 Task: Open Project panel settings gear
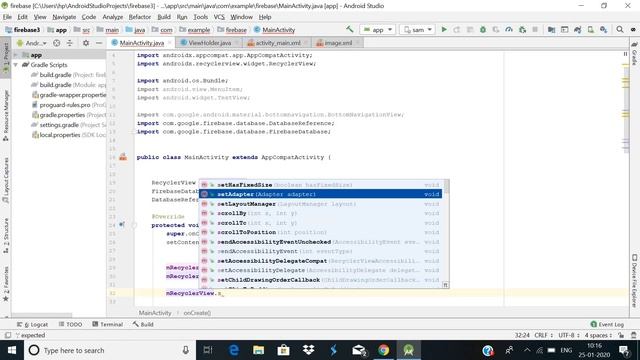tap(86, 43)
